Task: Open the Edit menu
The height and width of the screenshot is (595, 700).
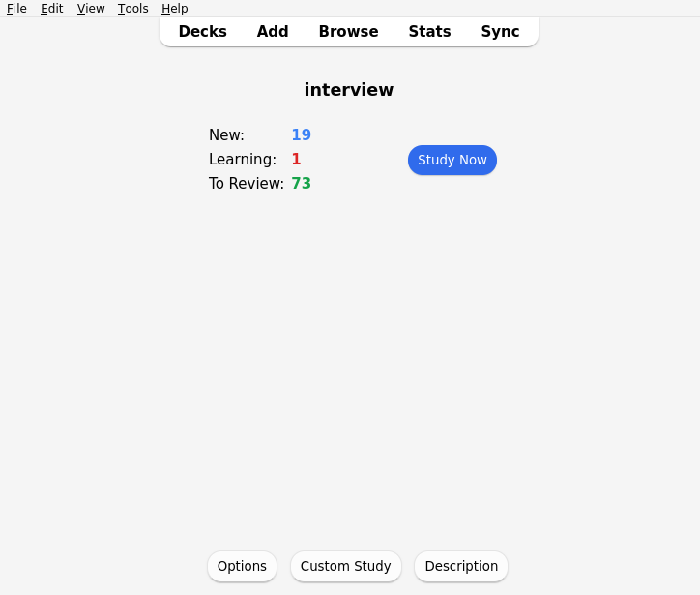Action: pyautogui.click(x=52, y=8)
